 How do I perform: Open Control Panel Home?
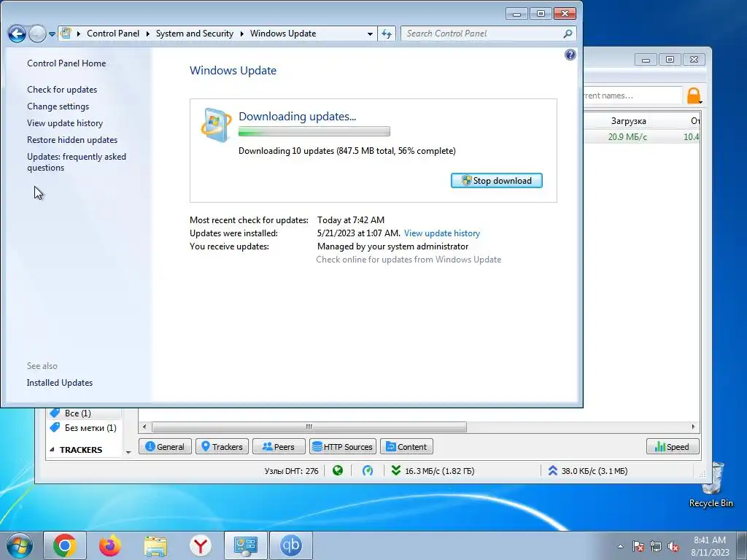click(x=66, y=63)
